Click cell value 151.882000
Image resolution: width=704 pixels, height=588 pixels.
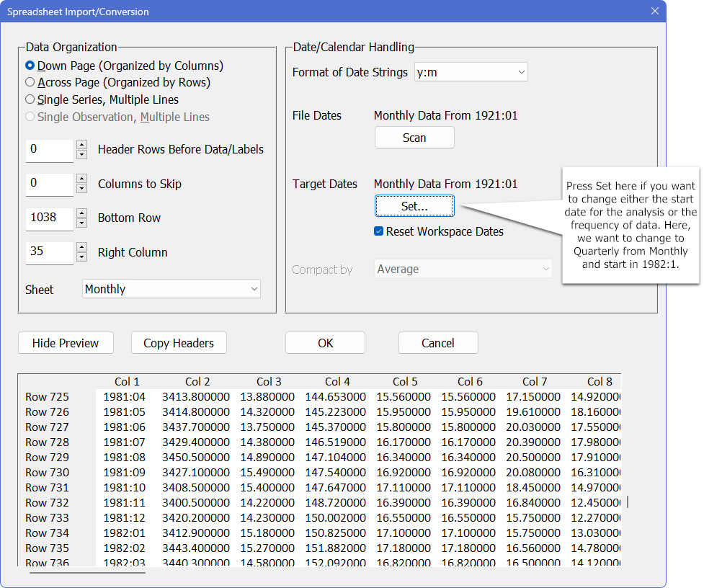[335, 548]
